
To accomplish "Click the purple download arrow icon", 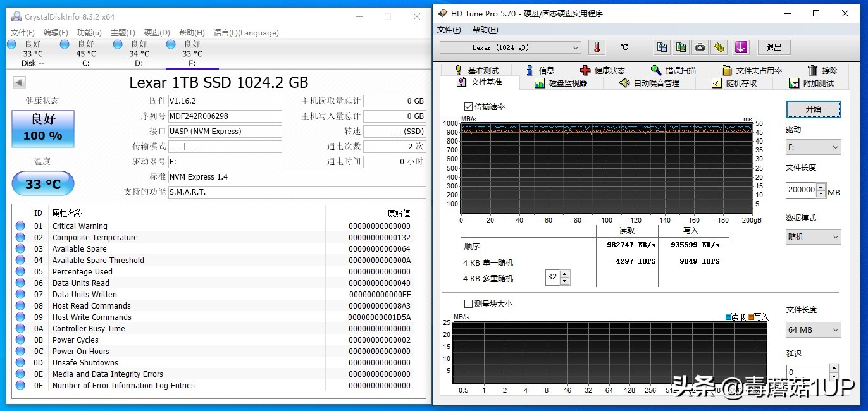I will [741, 47].
